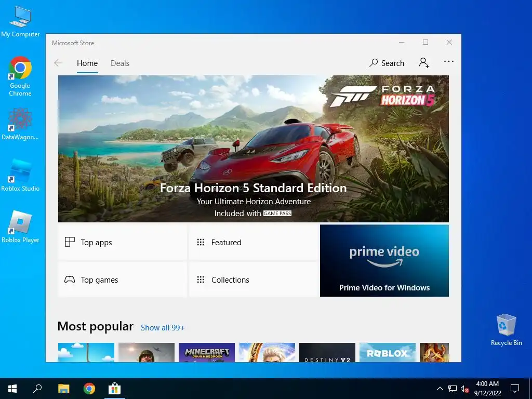Open My Computer desktop icon

[x=20, y=22]
